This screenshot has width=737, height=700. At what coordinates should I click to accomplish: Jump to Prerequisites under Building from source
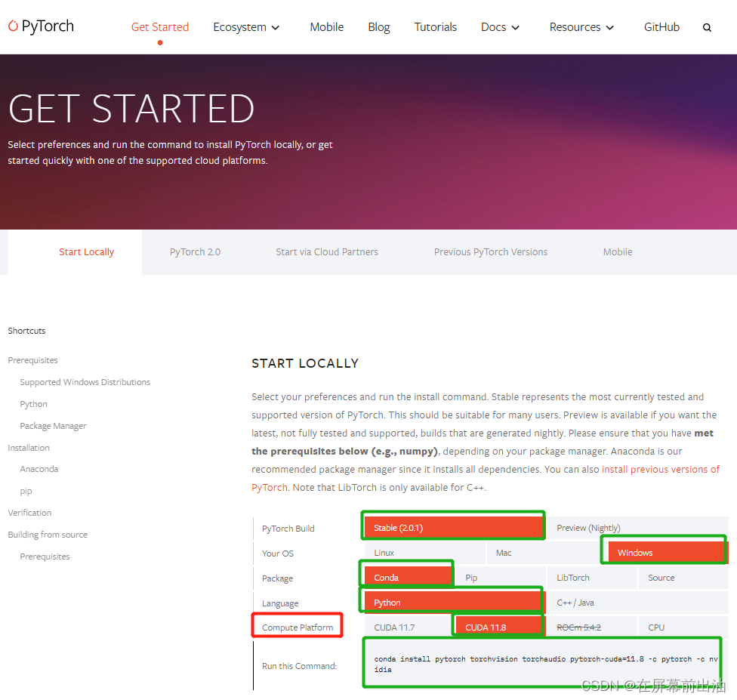coord(45,557)
